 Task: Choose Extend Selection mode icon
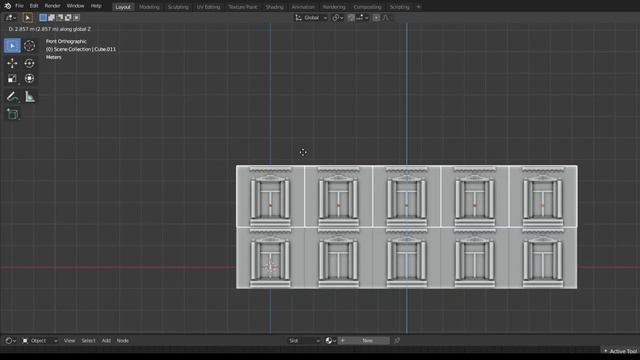[51, 18]
